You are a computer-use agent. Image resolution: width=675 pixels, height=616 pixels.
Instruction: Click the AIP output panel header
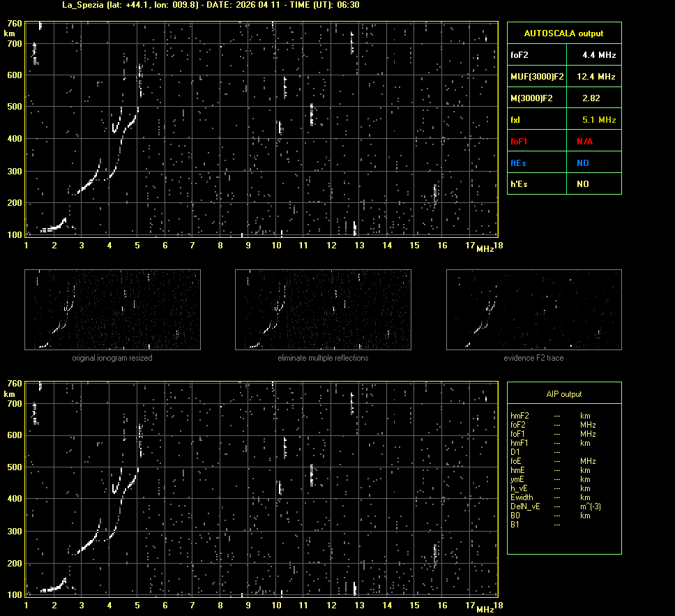[x=563, y=394]
